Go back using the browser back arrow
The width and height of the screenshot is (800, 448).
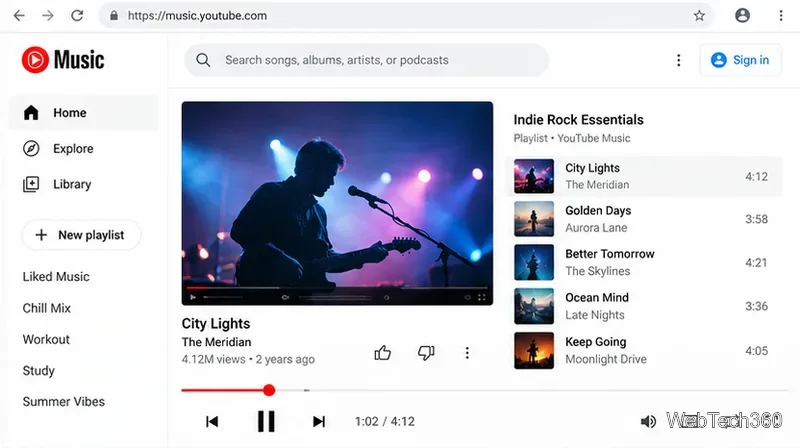click(19, 15)
